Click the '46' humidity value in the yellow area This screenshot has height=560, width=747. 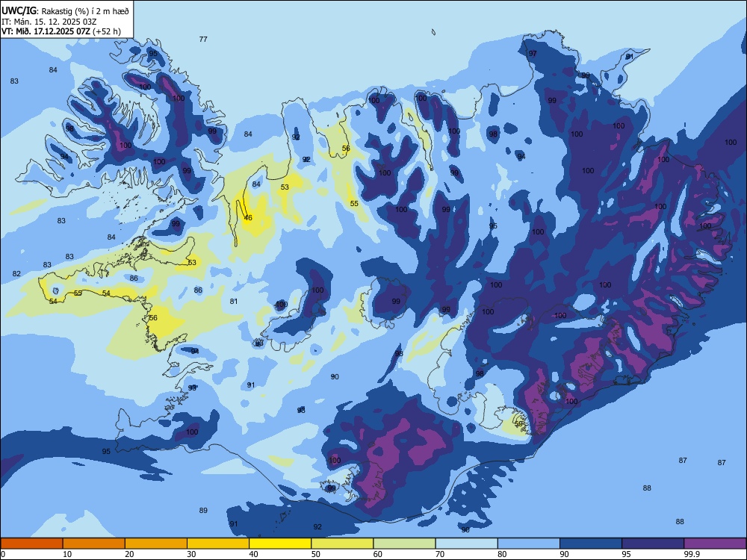(x=248, y=217)
